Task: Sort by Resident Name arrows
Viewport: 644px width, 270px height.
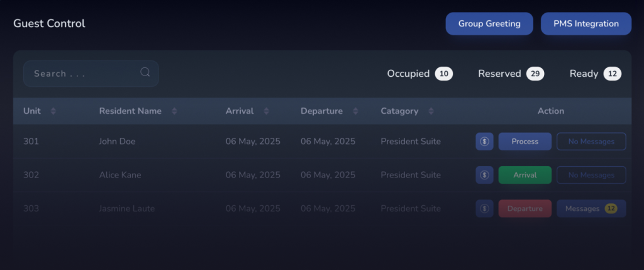Action: 174,111
